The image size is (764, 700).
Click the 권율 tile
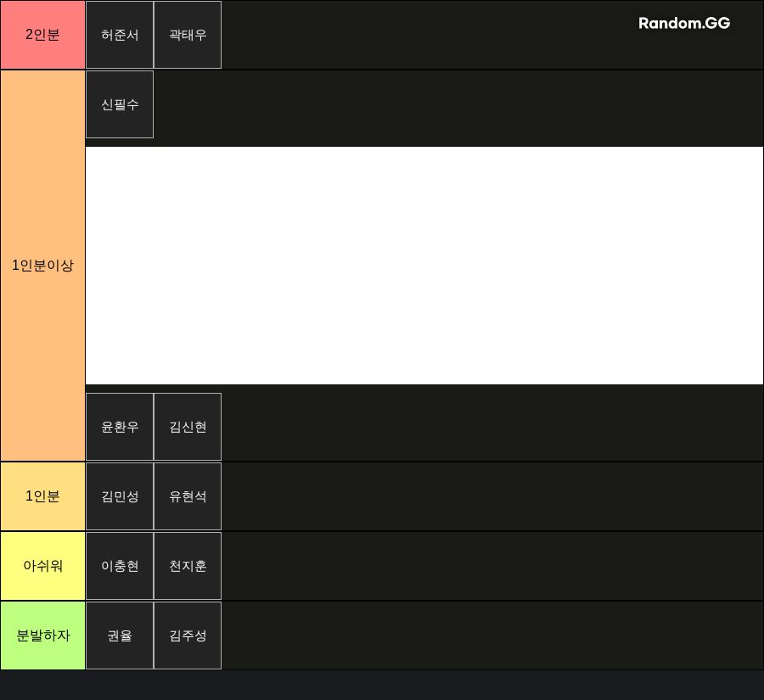click(x=120, y=636)
